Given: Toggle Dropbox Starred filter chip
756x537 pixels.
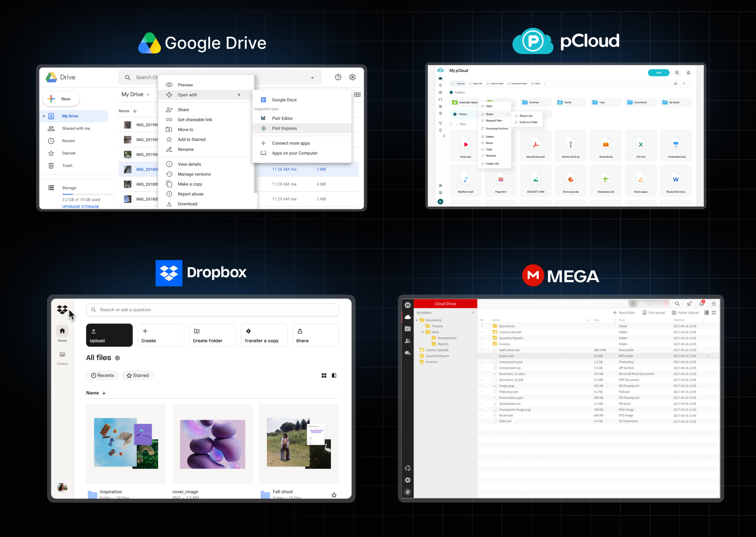Looking at the screenshot, I should point(138,376).
